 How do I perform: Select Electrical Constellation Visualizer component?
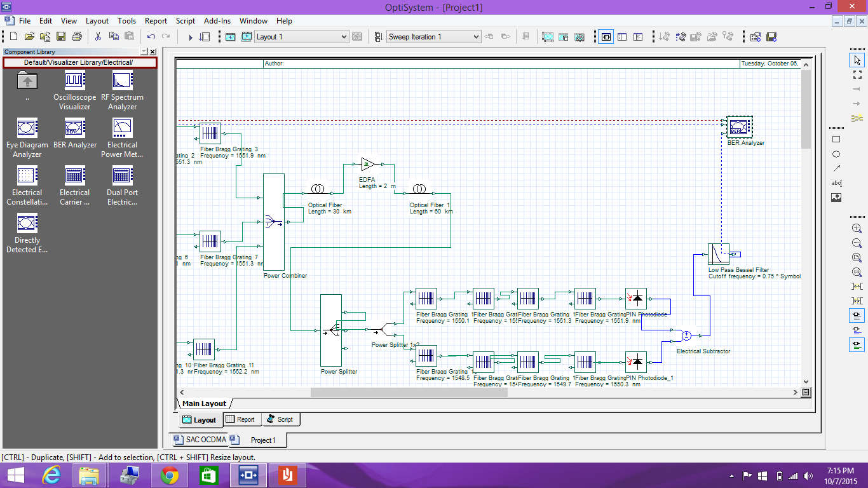tap(27, 186)
